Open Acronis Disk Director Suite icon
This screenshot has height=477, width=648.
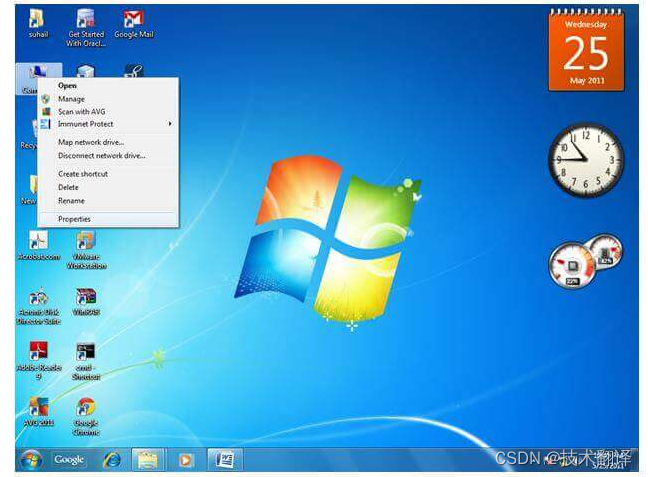pyautogui.click(x=38, y=306)
